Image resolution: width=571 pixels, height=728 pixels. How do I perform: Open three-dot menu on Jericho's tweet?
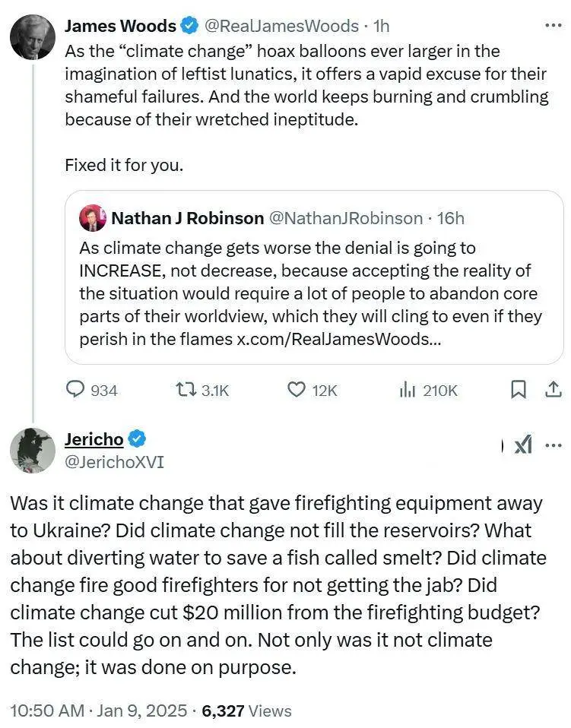tap(554, 445)
